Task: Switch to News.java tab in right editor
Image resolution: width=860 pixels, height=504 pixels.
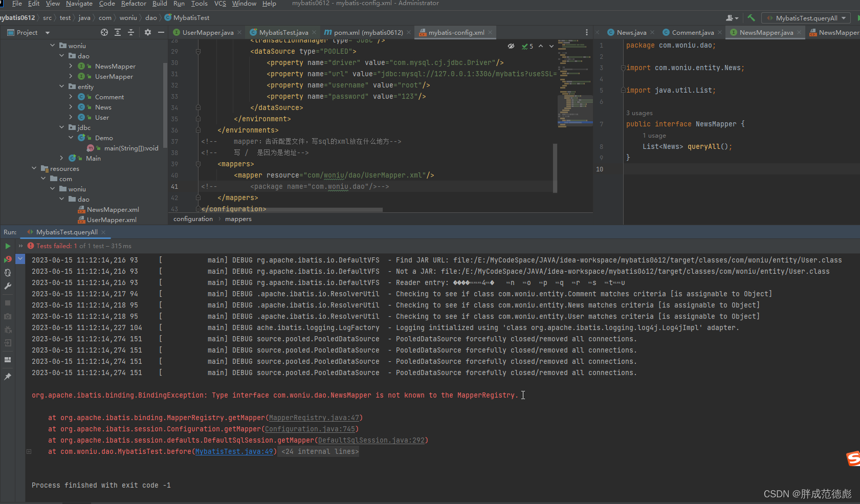Action: point(631,32)
